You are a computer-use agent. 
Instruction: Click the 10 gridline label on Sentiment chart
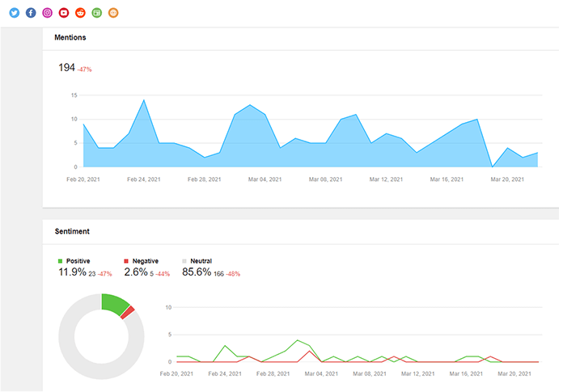tap(168, 307)
